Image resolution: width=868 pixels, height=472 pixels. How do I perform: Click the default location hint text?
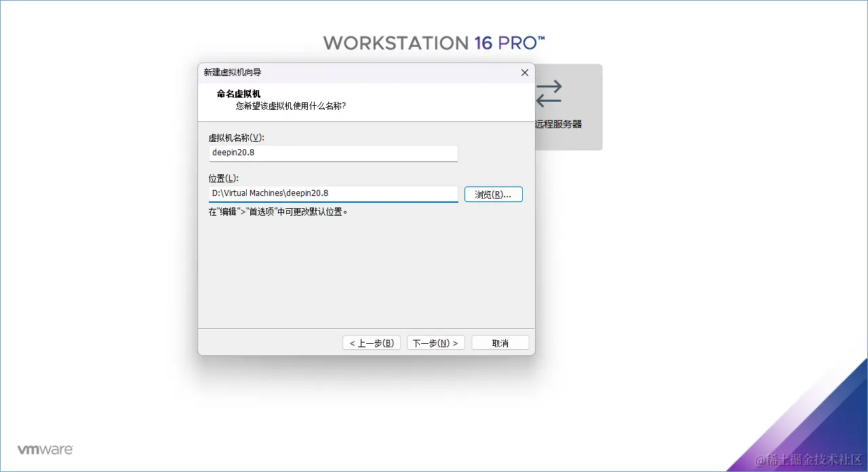coord(278,212)
